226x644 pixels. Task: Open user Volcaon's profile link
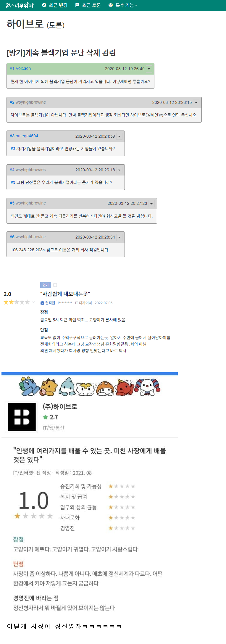tap(23, 68)
